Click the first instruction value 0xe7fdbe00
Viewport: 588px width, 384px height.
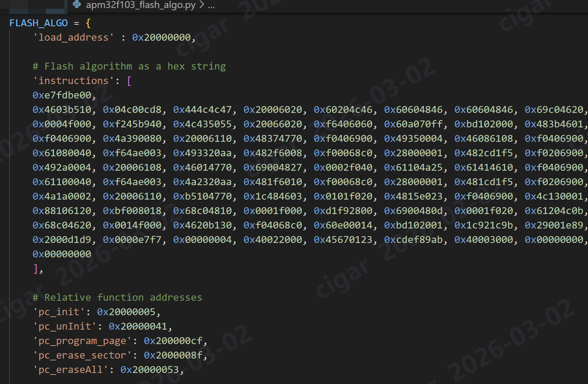coord(62,95)
